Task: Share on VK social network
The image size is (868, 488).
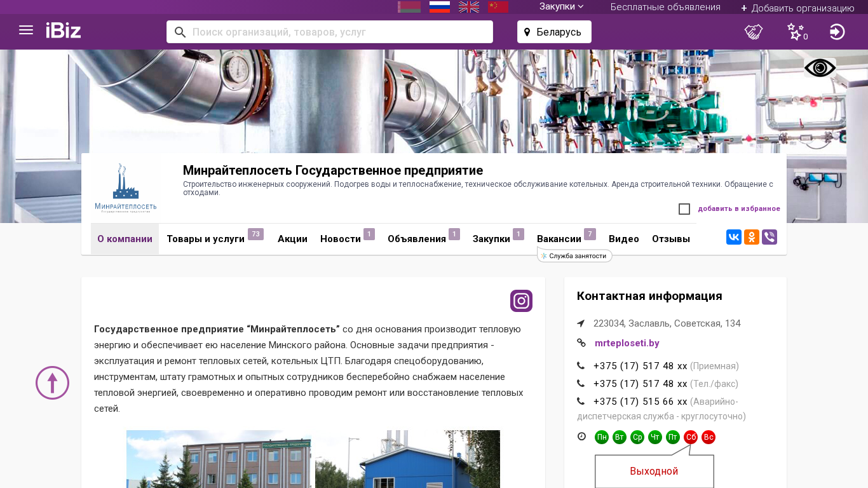Action: tap(734, 237)
